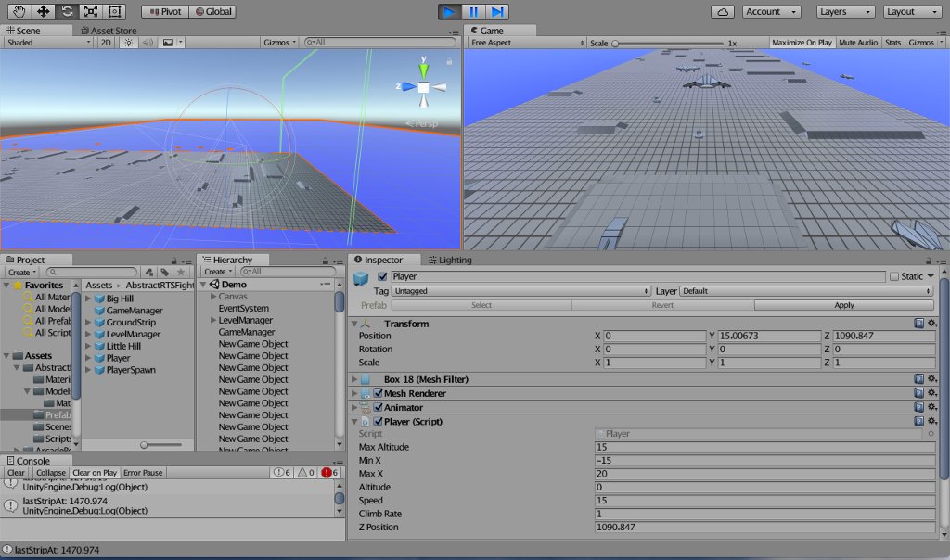Toggle Stats overlay in Game view
Viewport: 950px width, 560px height.
click(893, 43)
